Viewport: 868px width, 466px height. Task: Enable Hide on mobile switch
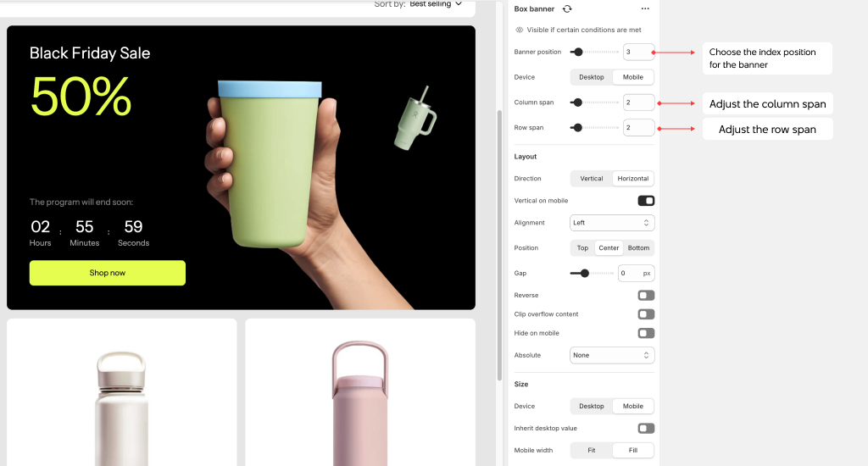pyautogui.click(x=646, y=333)
